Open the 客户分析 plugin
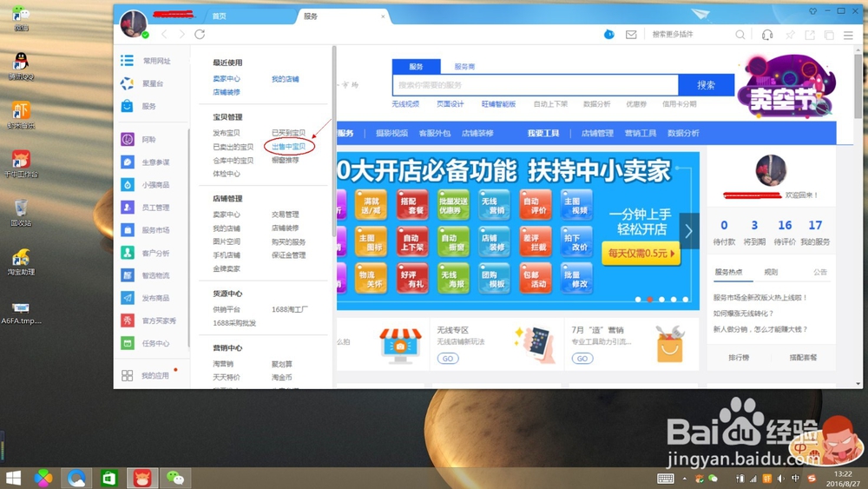Screen dimensions: 868x489 click(146, 253)
